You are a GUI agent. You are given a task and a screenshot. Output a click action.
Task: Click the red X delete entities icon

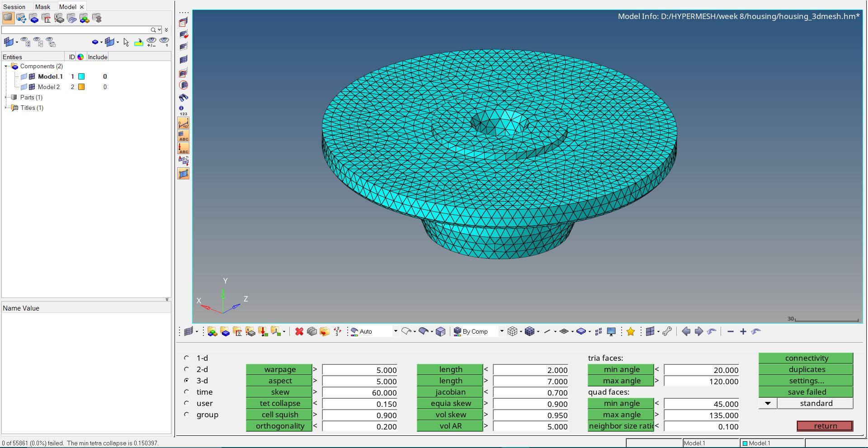pyautogui.click(x=299, y=331)
